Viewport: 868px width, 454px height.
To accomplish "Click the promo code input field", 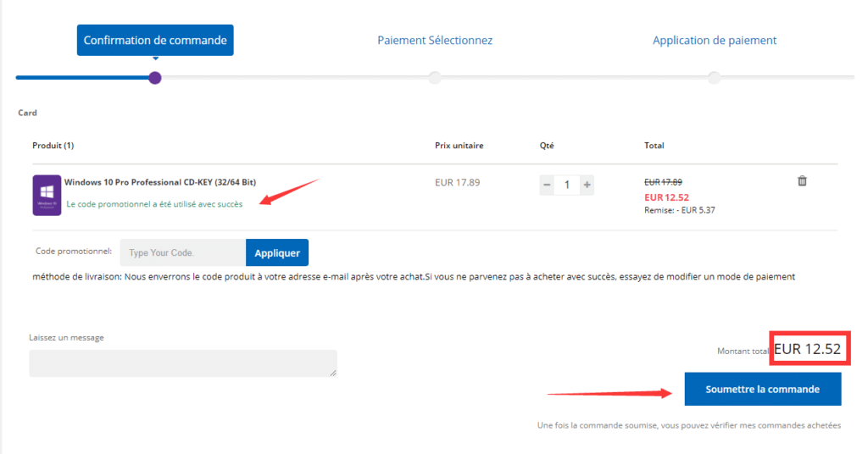I will [183, 252].
